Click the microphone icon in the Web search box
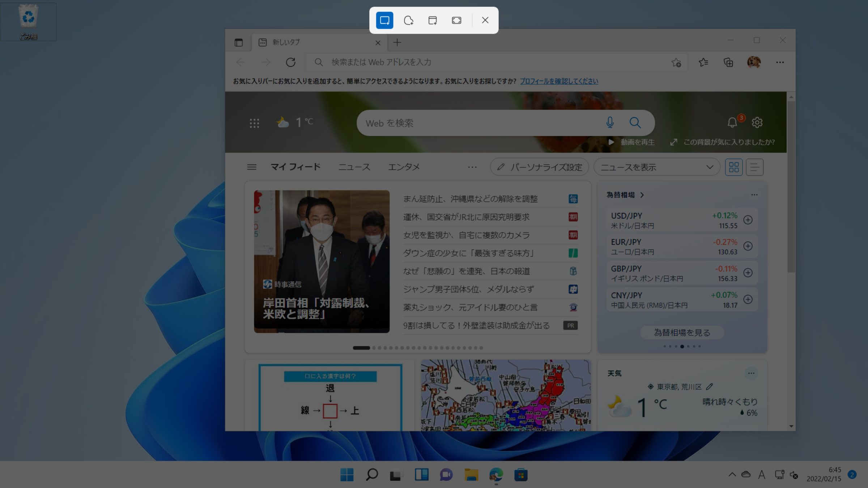This screenshot has width=868, height=488. 610,123
